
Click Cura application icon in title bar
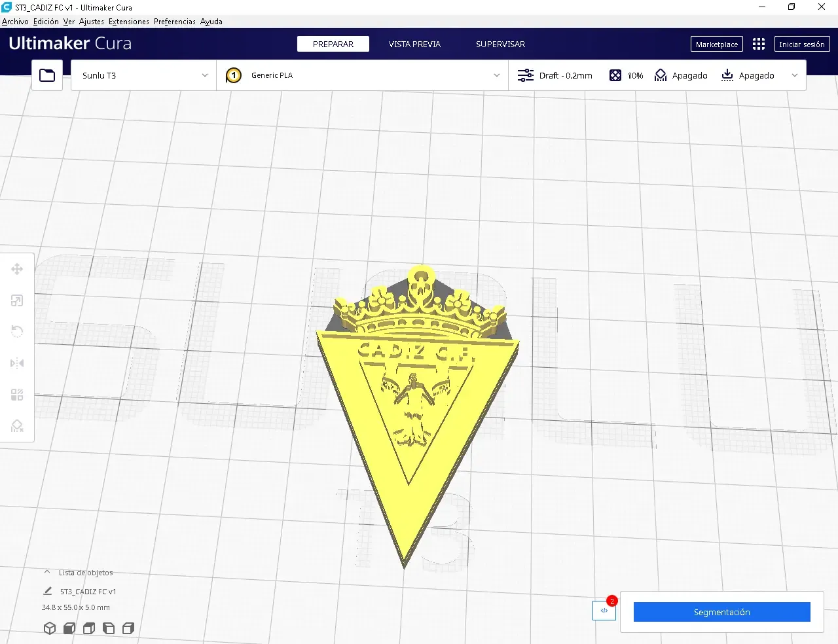coord(7,7)
